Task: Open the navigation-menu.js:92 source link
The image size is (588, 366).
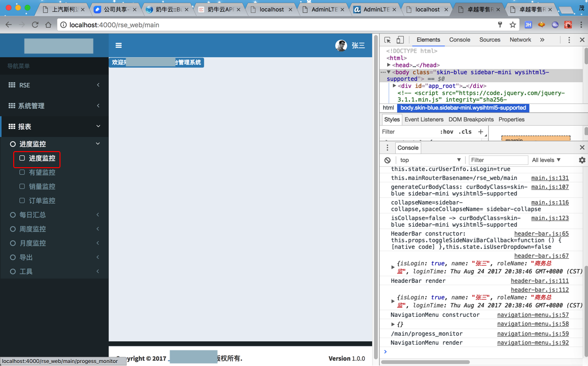Action: tap(533, 343)
